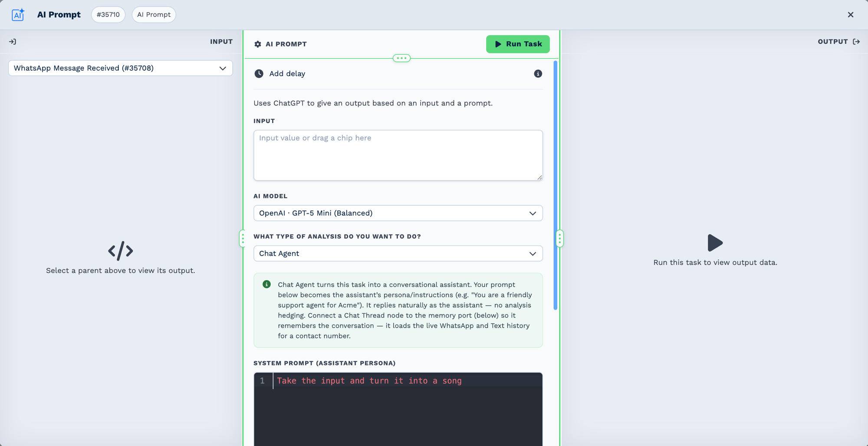
Task: Open the WhatsApp Message Received parent dropdown
Action: [120, 68]
